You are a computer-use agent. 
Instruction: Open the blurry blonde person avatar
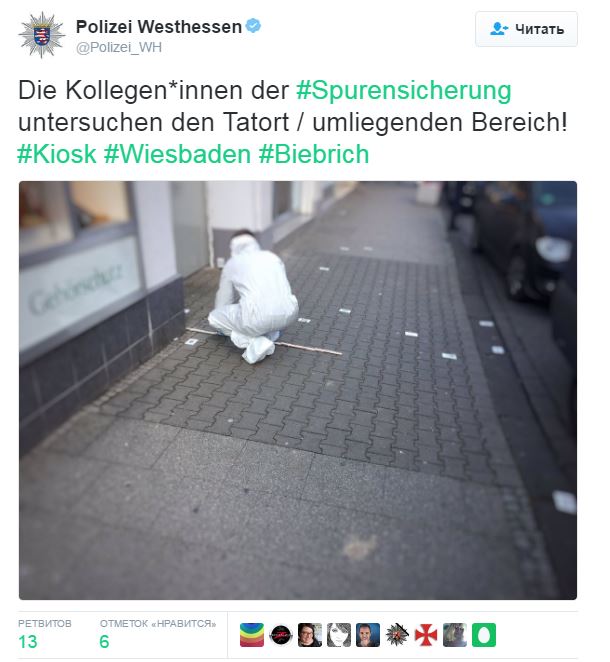[455, 635]
